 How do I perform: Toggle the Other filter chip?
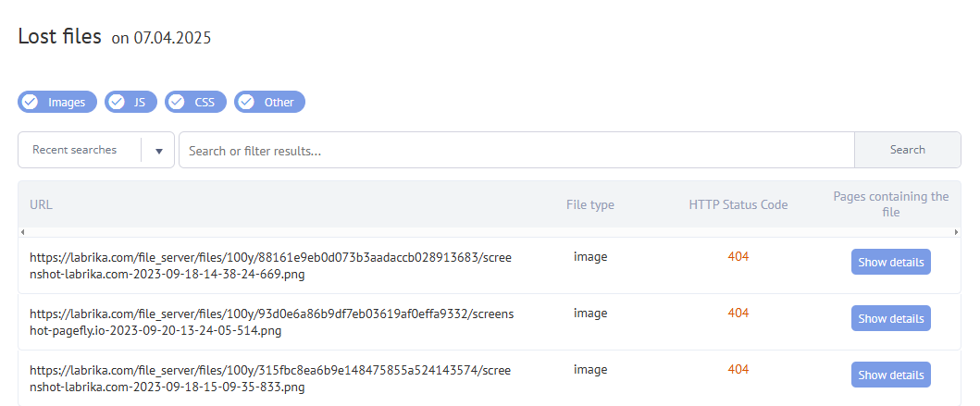(269, 102)
